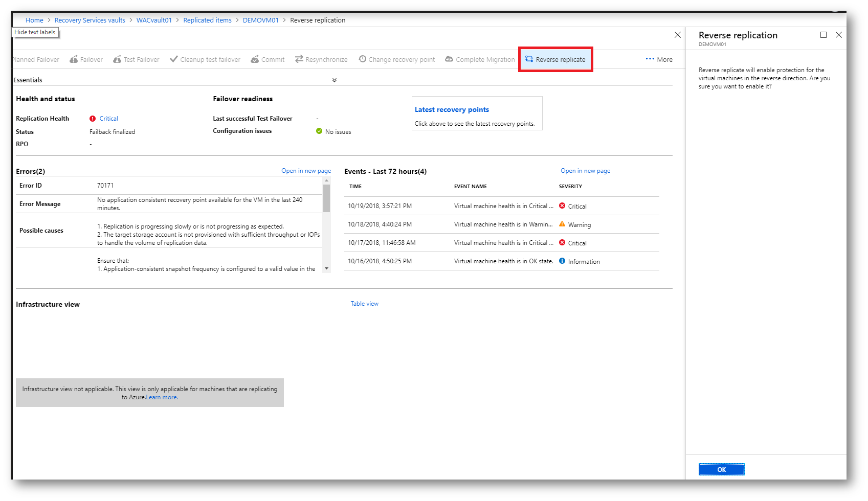Click the Resynchronize arrows icon

click(x=299, y=59)
